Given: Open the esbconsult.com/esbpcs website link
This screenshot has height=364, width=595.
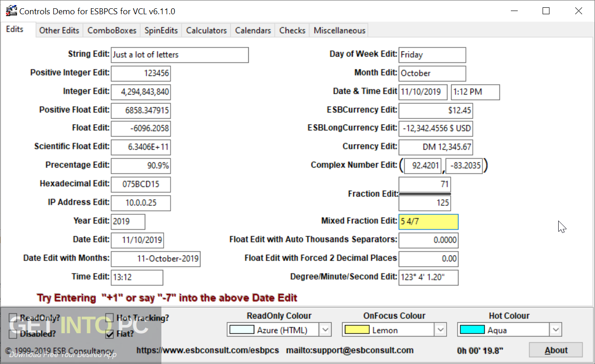Looking at the screenshot, I should 208,350.
